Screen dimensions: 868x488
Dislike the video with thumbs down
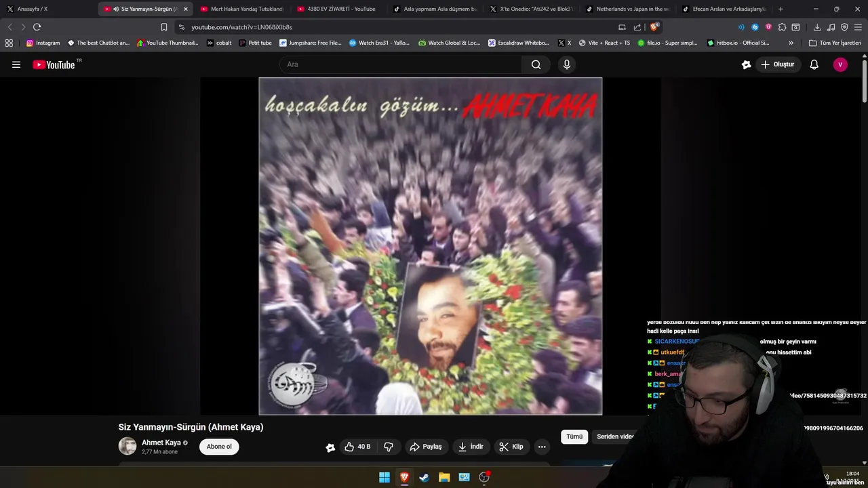[389, 447]
